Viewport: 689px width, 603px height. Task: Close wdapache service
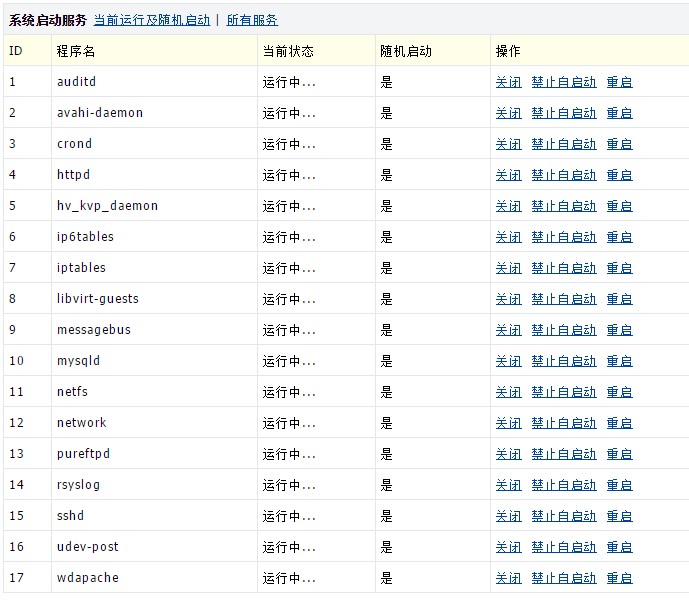[508, 578]
